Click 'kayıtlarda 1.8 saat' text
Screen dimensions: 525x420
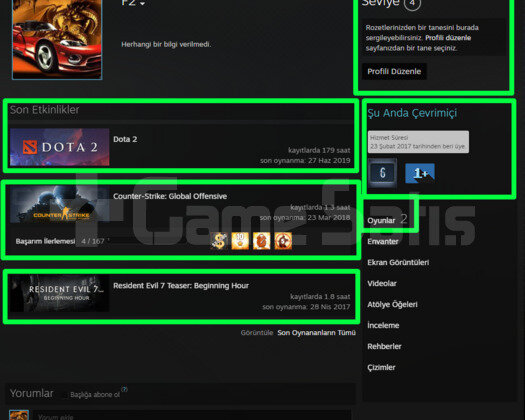click(320, 297)
